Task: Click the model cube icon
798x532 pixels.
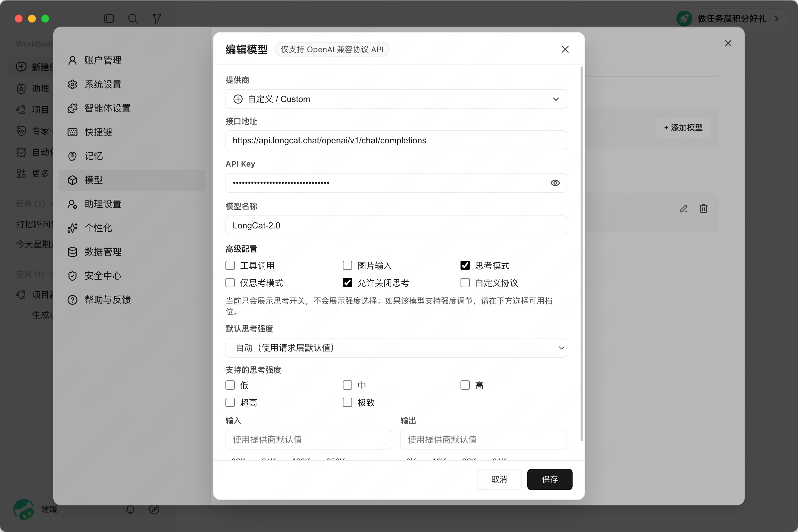Action: click(x=72, y=180)
